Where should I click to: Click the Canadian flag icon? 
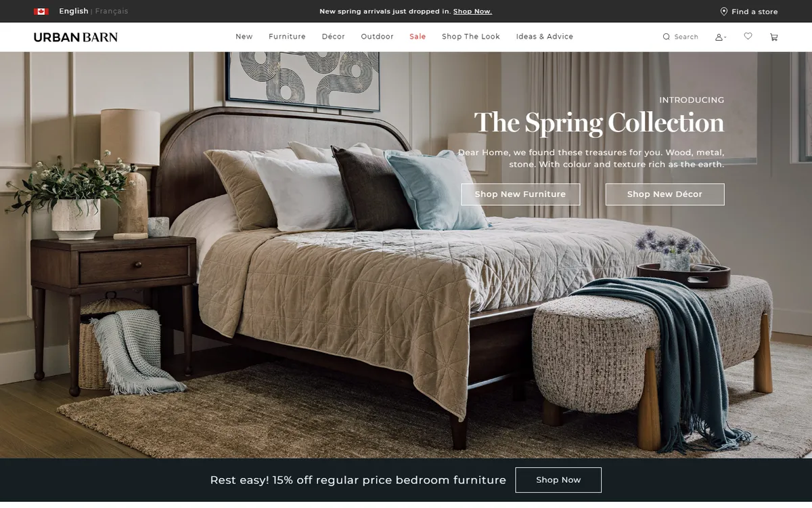pyautogui.click(x=41, y=12)
